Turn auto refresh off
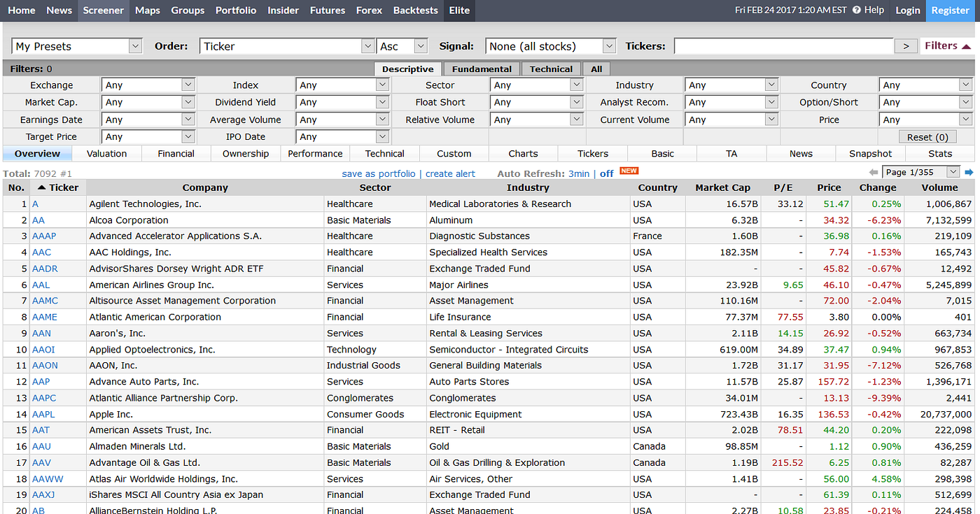This screenshot has width=980, height=514. [606, 173]
